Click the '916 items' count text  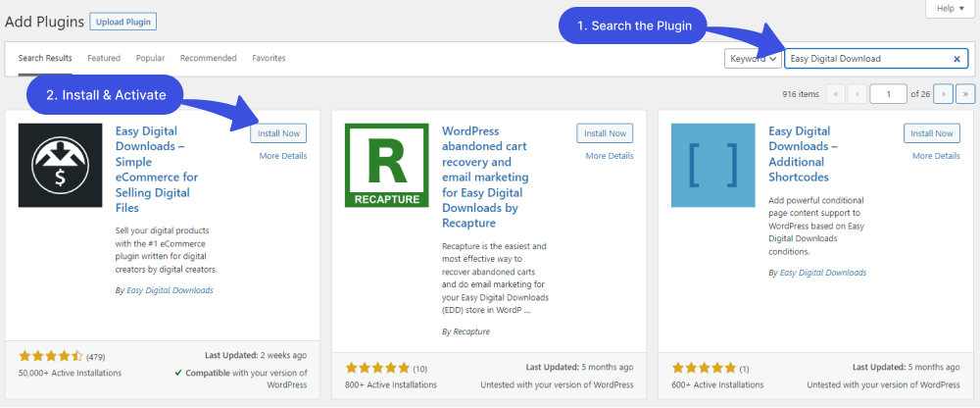coord(801,94)
